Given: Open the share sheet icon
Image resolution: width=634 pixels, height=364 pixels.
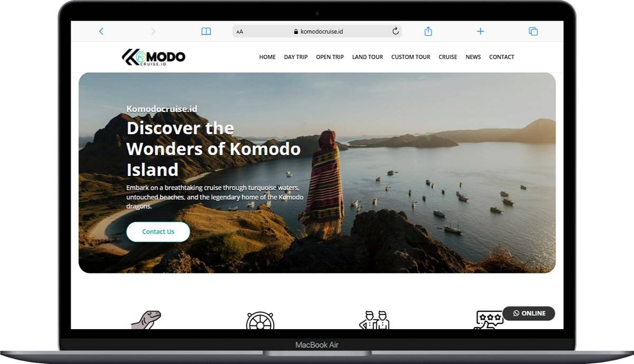Looking at the screenshot, I should point(428,31).
